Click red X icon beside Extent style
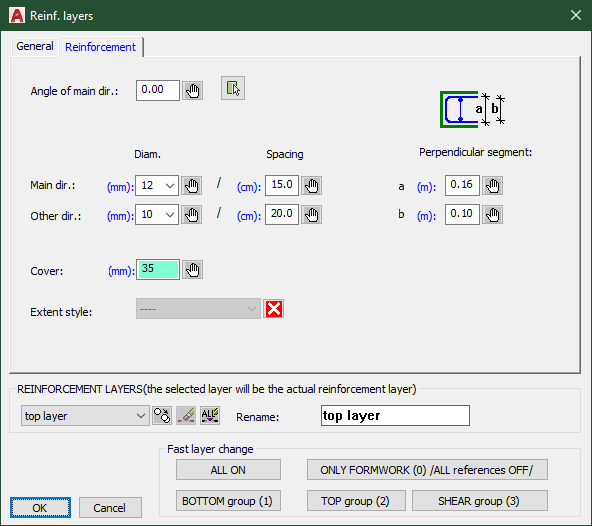The height and width of the screenshot is (526, 592). click(274, 309)
